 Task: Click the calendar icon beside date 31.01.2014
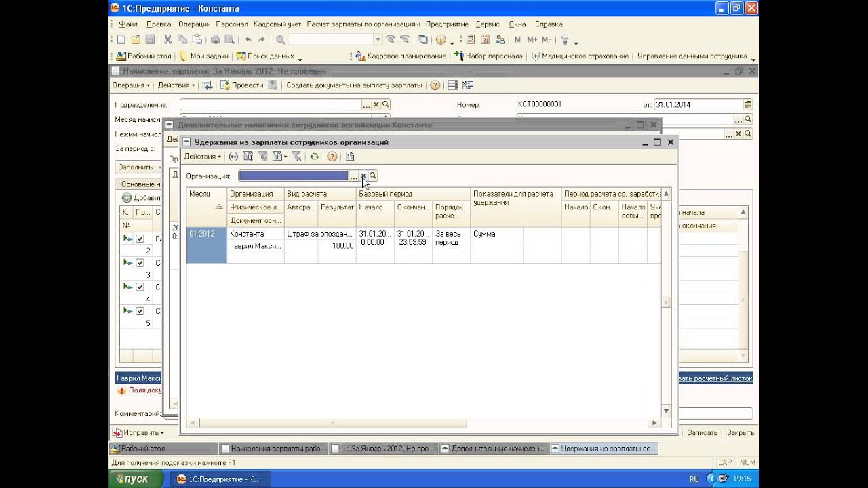click(x=748, y=105)
